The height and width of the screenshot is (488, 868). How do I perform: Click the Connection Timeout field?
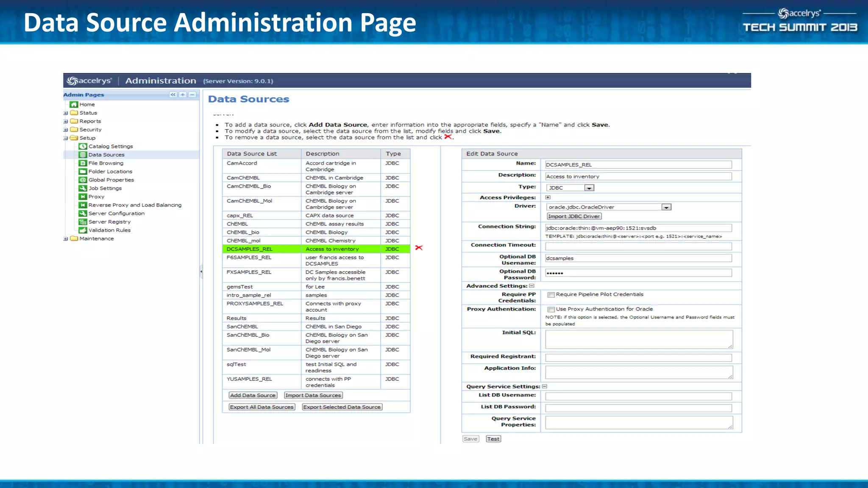click(638, 247)
